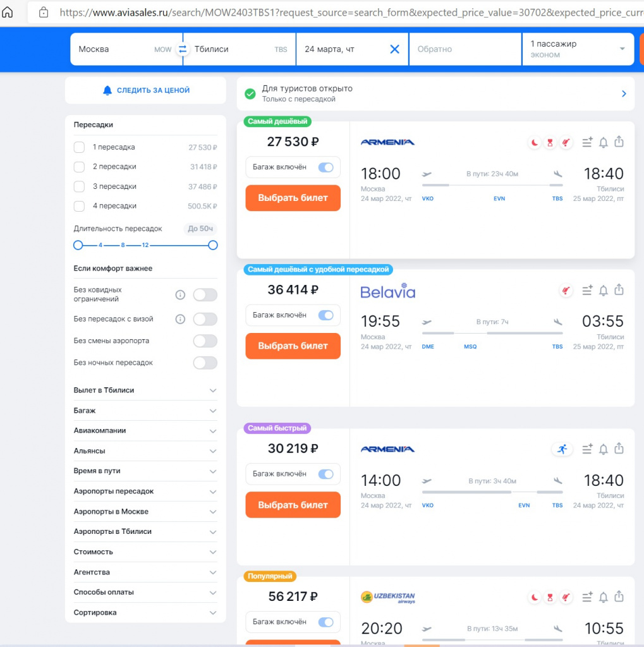Screen dimensions: 644x647
Task: Toggle Багаж включён on Belavia ticket
Action: coord(325,315)
